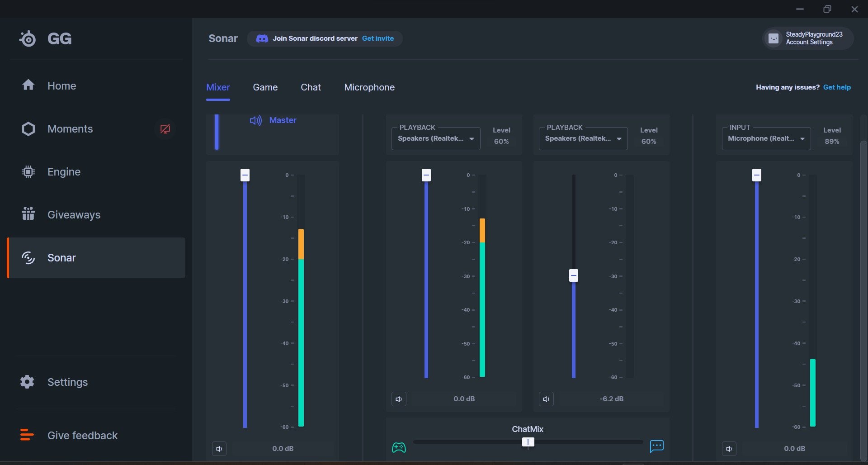Mute the Microphone channel
The image size is (868, 465).
click(x=729, y=449)
